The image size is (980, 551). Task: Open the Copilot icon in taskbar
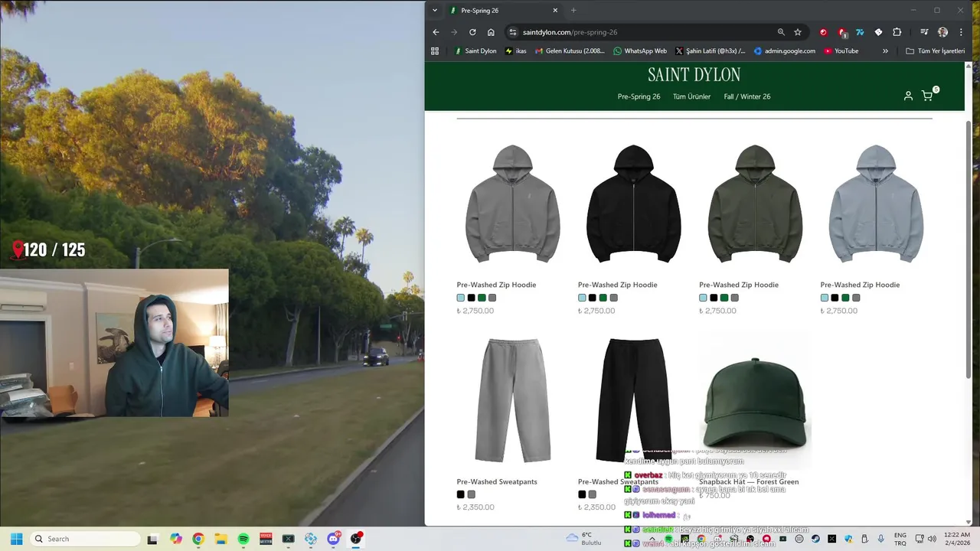point(176,539)
